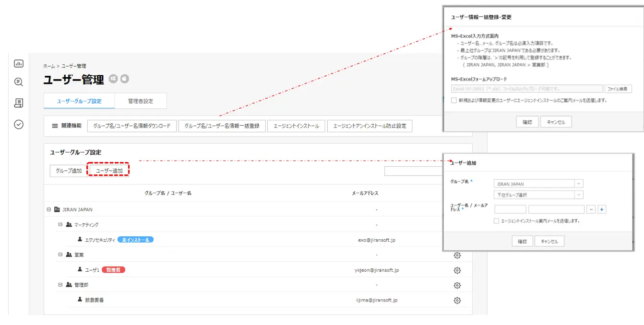This screenshot has width=644, height=325.
Task: Click the minus button in ユーザー追加 dialog
Action: (x=591, y=209)
